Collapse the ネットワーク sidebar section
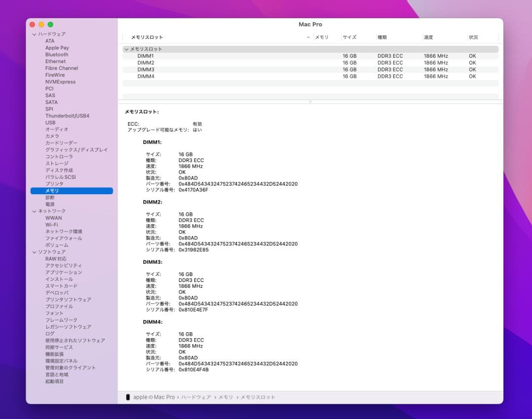 tap(34, 210)
